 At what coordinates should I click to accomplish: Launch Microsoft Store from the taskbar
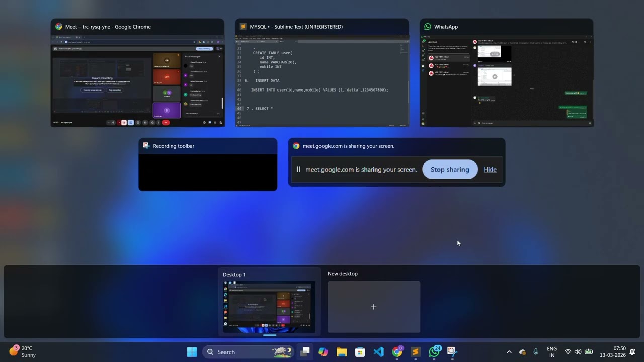pos(360,352)
